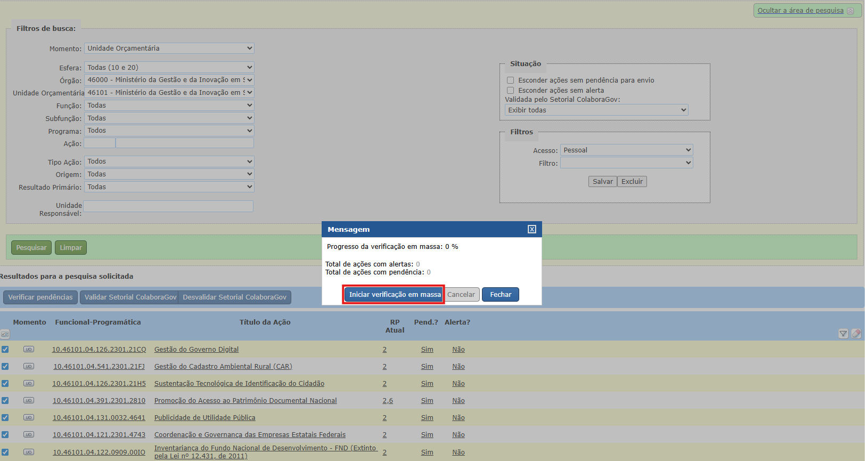Click the Título da Ação column header
The height and width of the screenshot is (461, 868).
[x=265, y=322]
